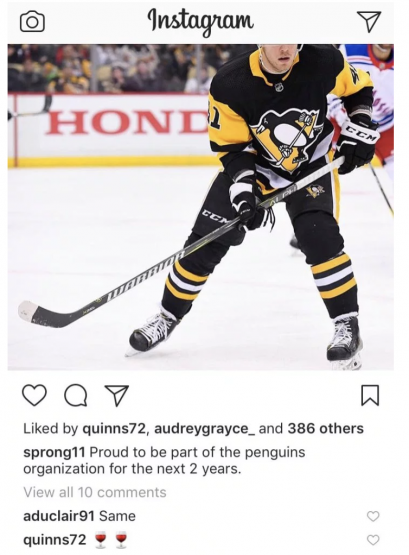Tap the comment speech bubble icon
Screen dimensions: 409x555
click(76, 395)
